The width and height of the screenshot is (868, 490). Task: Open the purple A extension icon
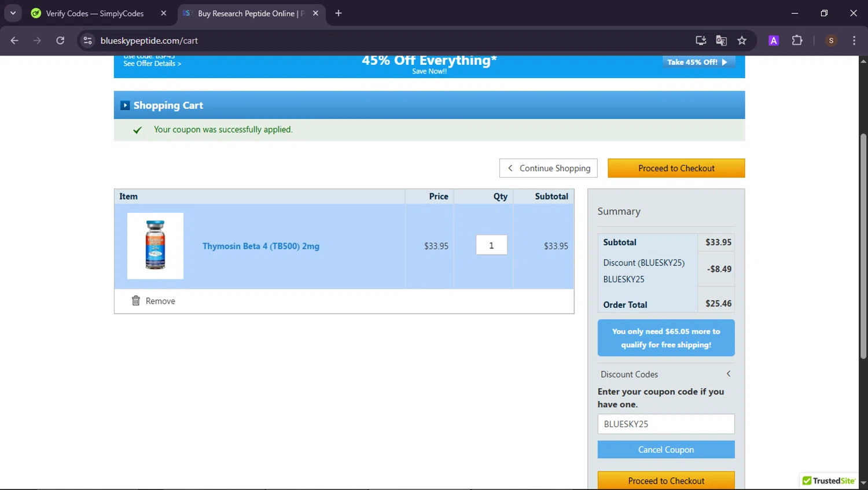point(774,40)
